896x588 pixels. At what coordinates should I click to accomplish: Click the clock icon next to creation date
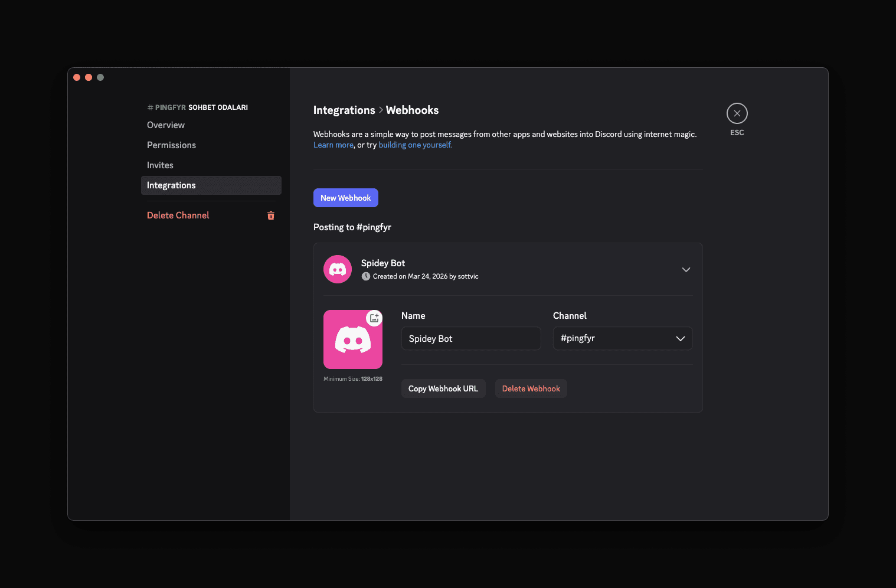point(366,276)
